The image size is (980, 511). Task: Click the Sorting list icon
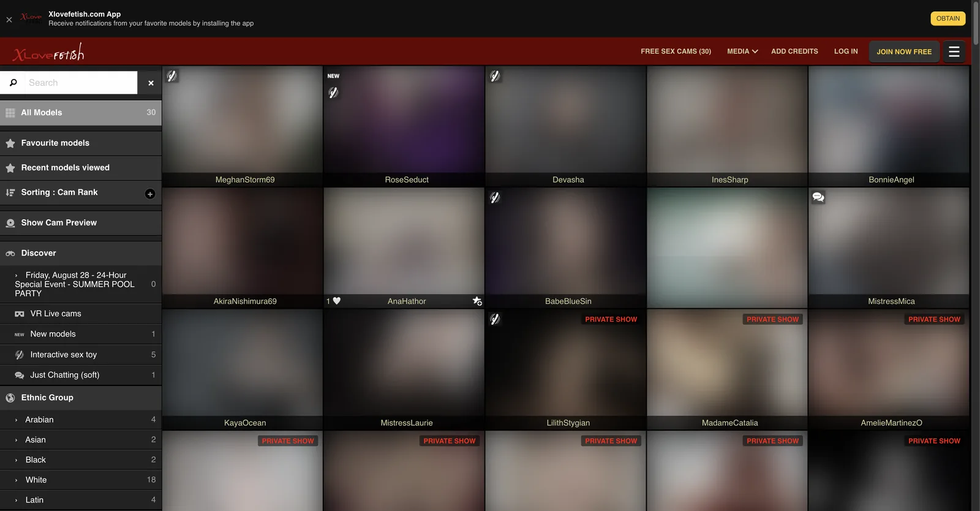[x=10, y=192]
